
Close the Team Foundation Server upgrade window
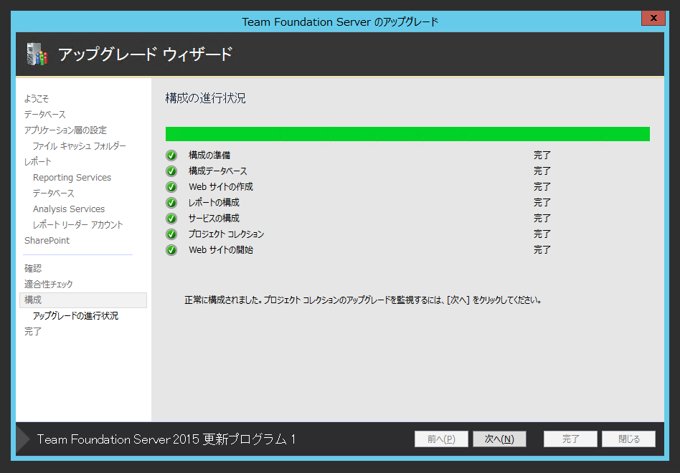653,18
